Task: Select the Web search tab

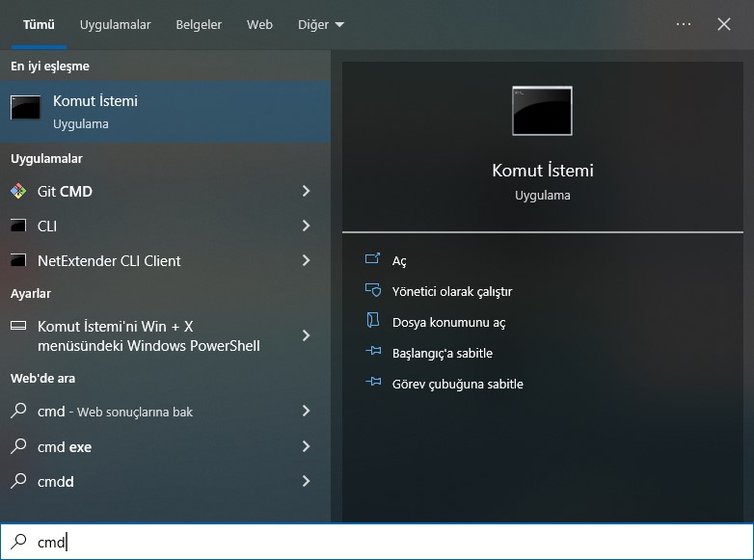Action: tap(259, 25)
